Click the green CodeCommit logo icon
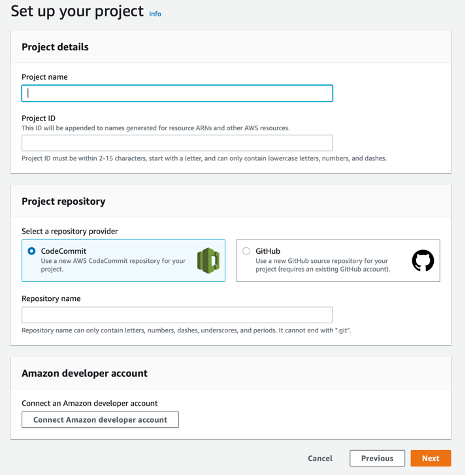The image size is (465, 476). tap(208, 261)
